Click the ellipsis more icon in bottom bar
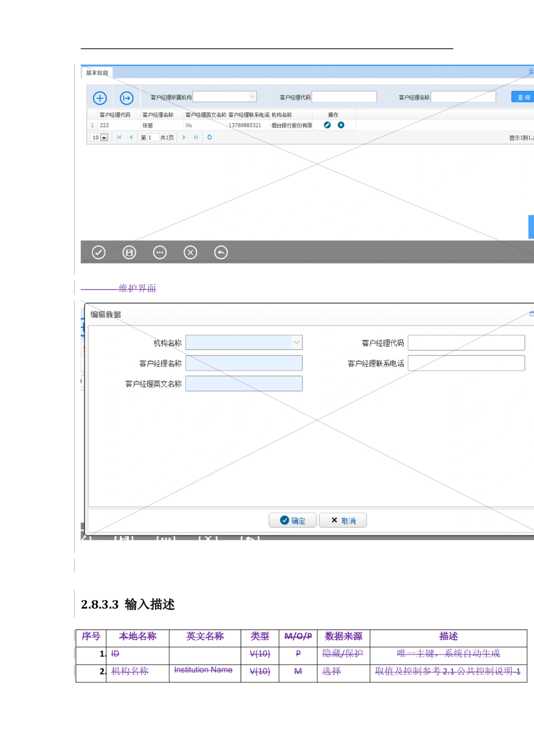Viewport: 534px width, 756px height. [x=160, y=252]
